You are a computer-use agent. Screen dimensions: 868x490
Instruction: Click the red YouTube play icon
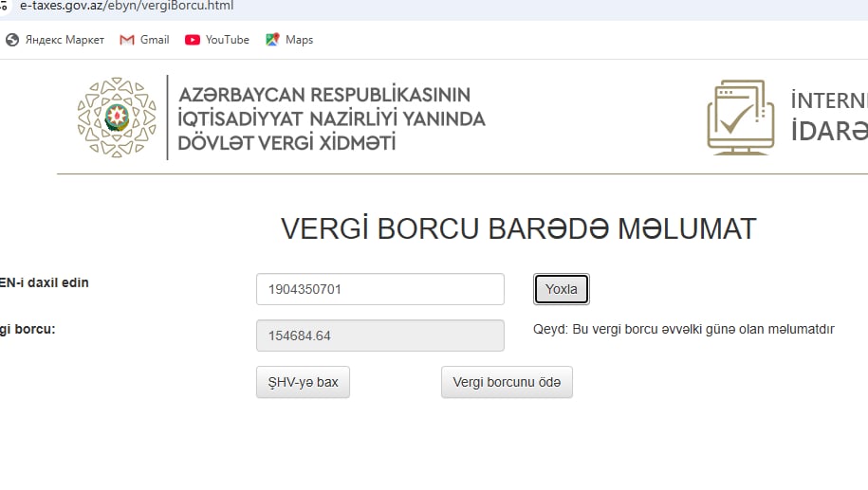pyautogui.click(x=193, y=40)
